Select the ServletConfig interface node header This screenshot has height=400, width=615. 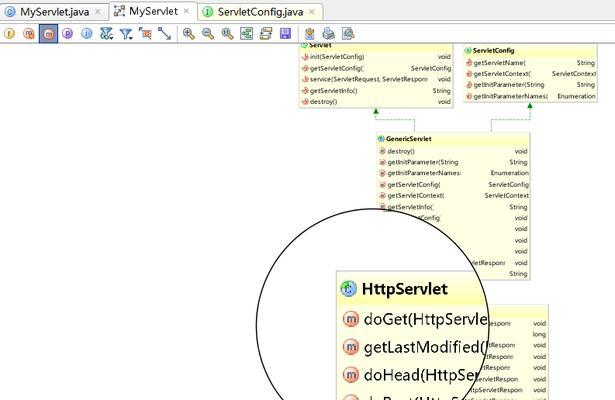(530, 51)
